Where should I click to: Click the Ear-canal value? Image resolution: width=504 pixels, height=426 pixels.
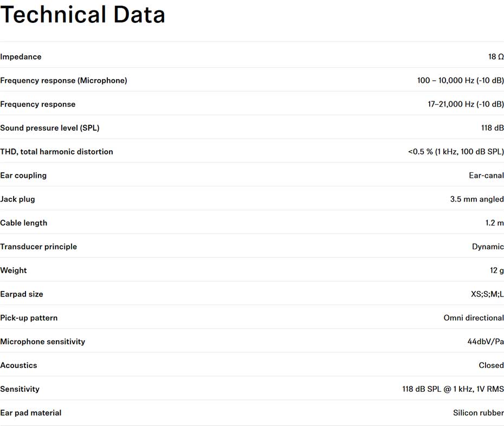(x=486, y=176)
